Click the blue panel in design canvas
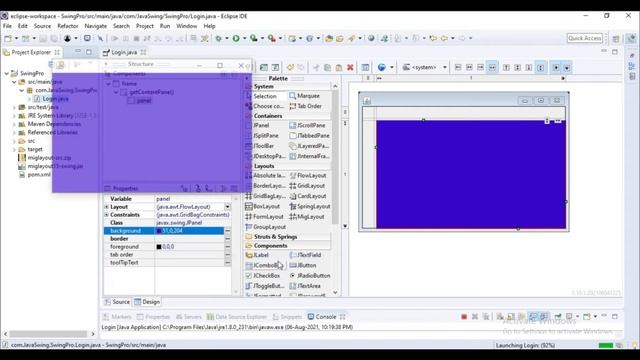This screenshot has height=360, width=640. click(471, 174)
